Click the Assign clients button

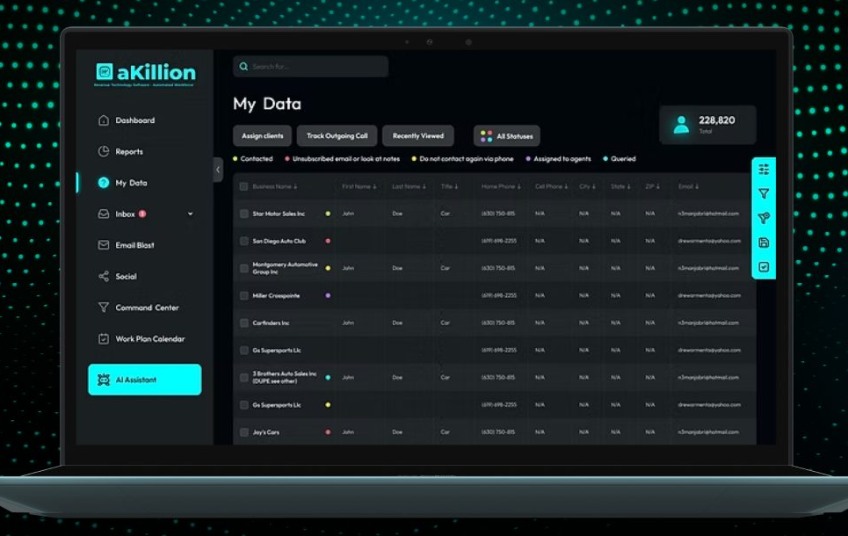[x=262, y=136]
